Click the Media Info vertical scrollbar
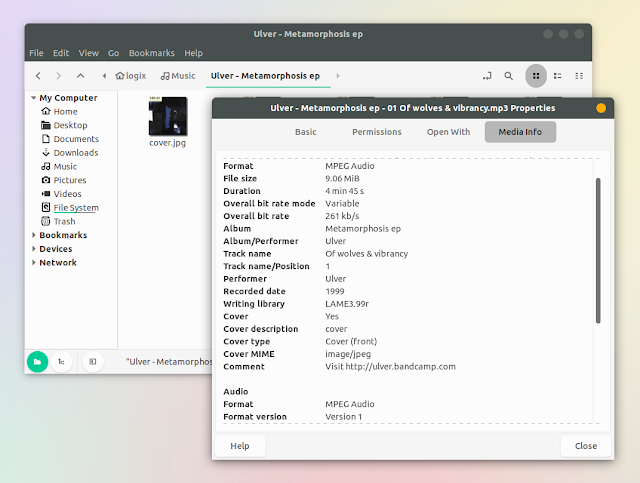 [598, 250]
